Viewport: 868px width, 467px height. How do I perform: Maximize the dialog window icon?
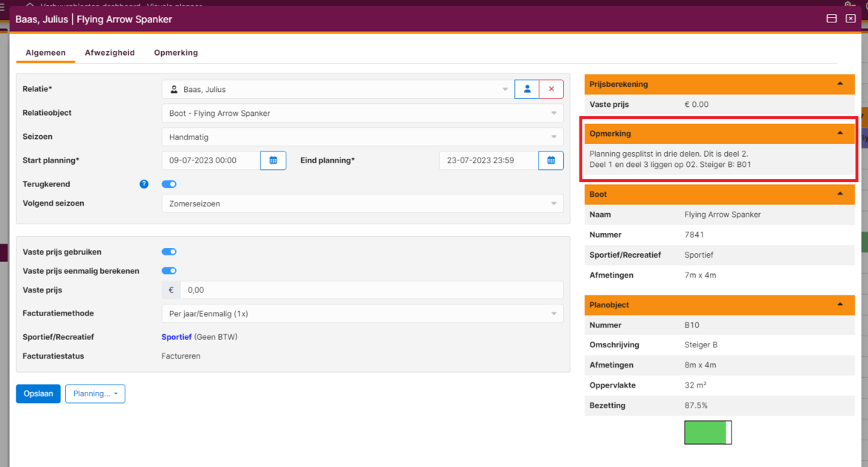pos(832,19)
